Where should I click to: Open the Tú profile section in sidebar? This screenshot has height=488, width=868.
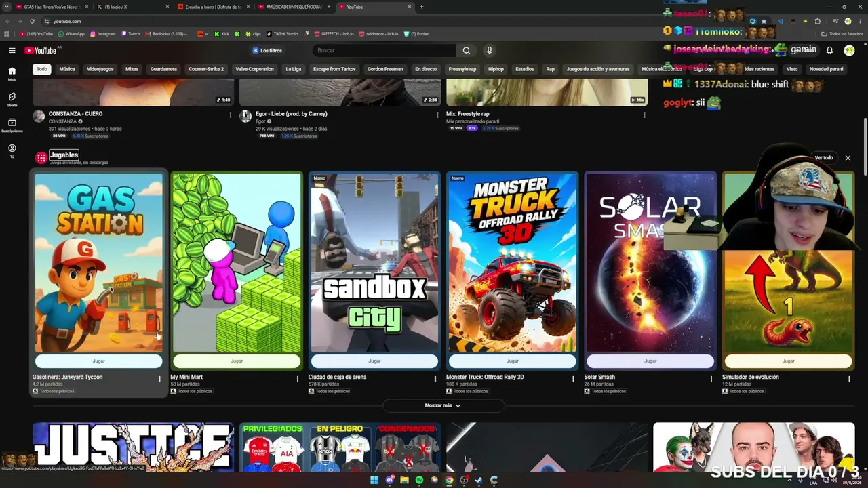point(12,150)
